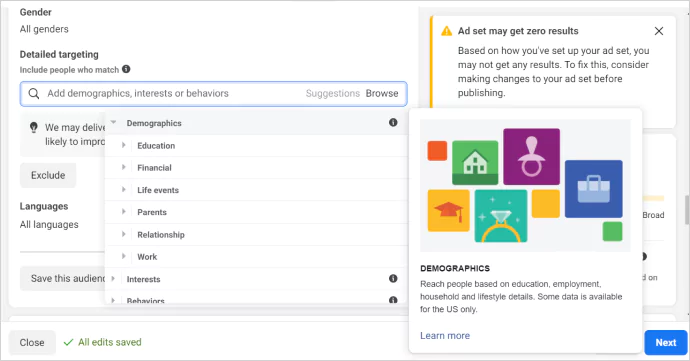Click the yellow warning triangle icon
Screen dimensions: 690x361
446,31
